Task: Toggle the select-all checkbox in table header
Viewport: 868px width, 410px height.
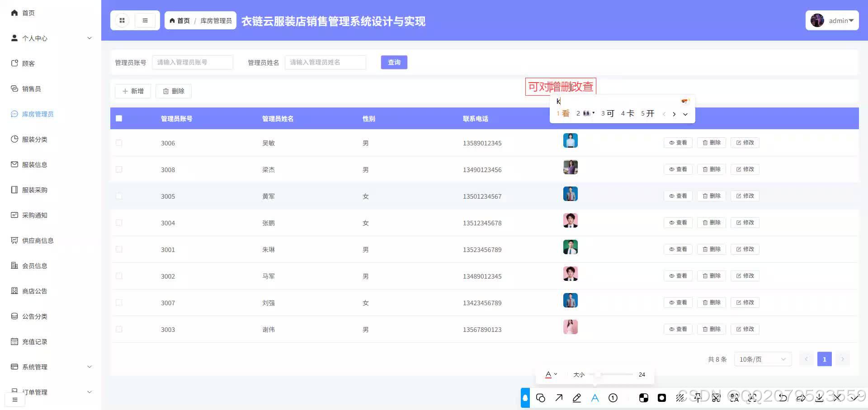Action: pyautogui.click(x=119, y=118)
